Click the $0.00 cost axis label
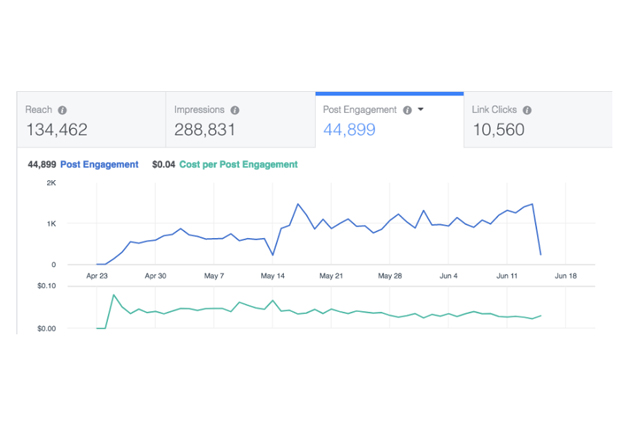This screenshot has width=630, height=427. point(47,329)
